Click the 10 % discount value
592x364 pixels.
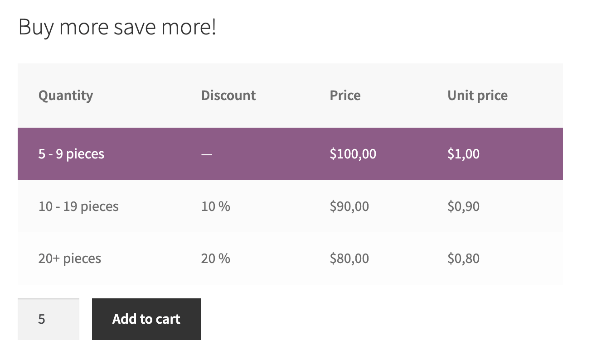click(x=216, y=206)
